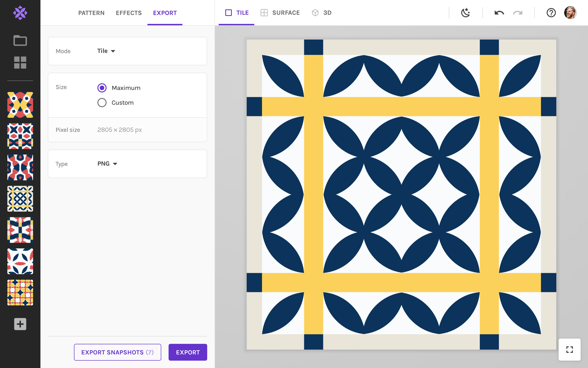This screenshot has width=588, height=368.
Task: Toggle dark mode moon icon
Action: 465,13
